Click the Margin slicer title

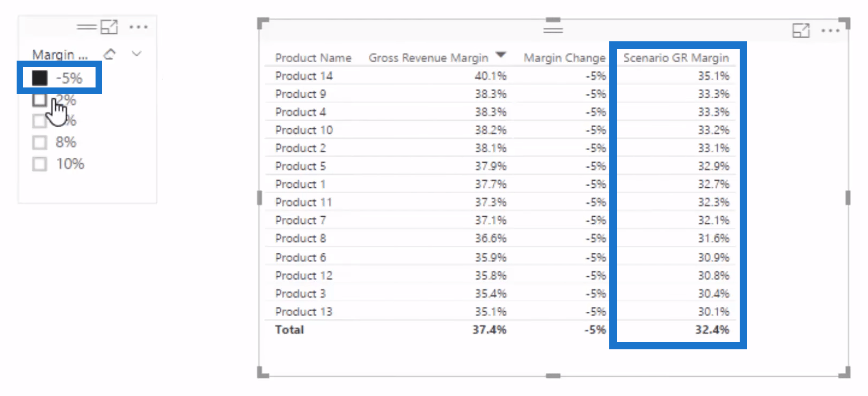(x=60, y=55)
